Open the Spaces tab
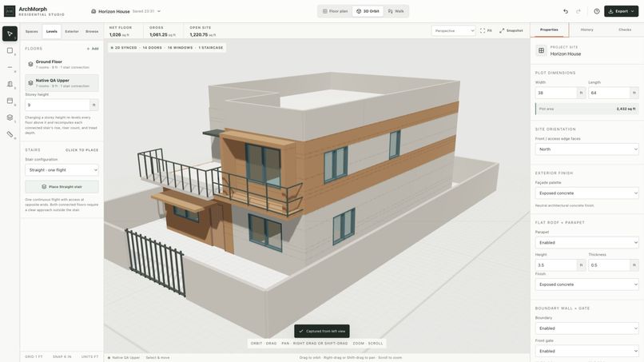 [32, 32]
